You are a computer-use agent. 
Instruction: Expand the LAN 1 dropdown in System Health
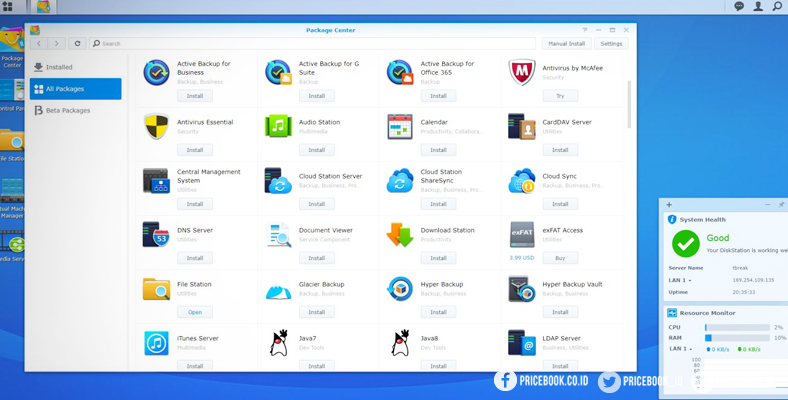681,280
